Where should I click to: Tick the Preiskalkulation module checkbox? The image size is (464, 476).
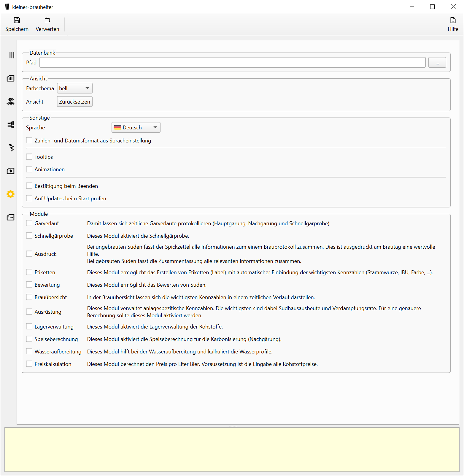coord(29,364)
